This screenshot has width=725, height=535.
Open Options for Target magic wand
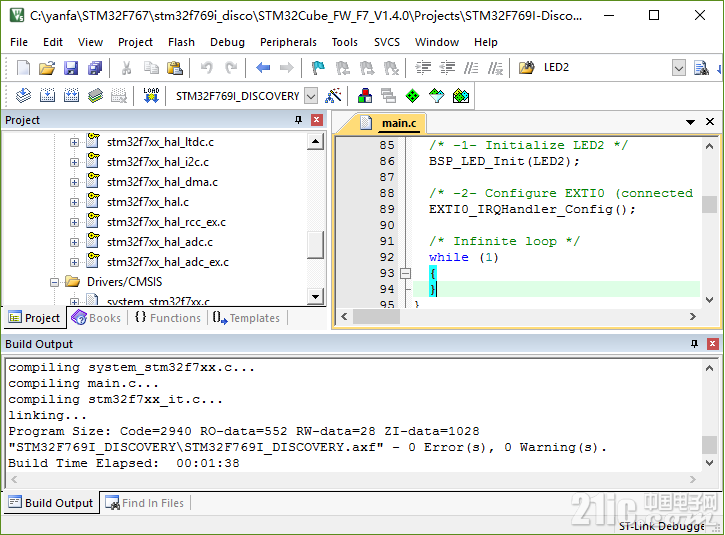coord(333,96)
